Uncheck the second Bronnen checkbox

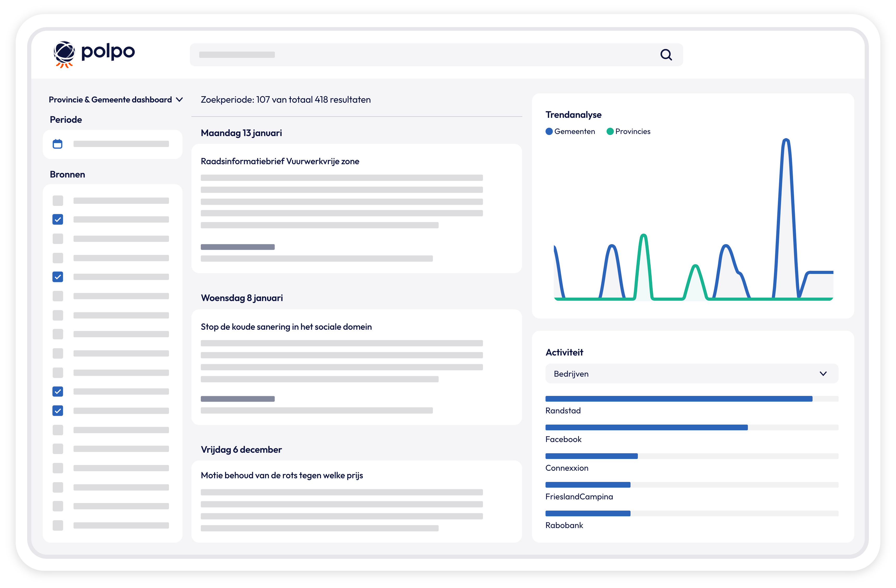(x=58, y=219)
